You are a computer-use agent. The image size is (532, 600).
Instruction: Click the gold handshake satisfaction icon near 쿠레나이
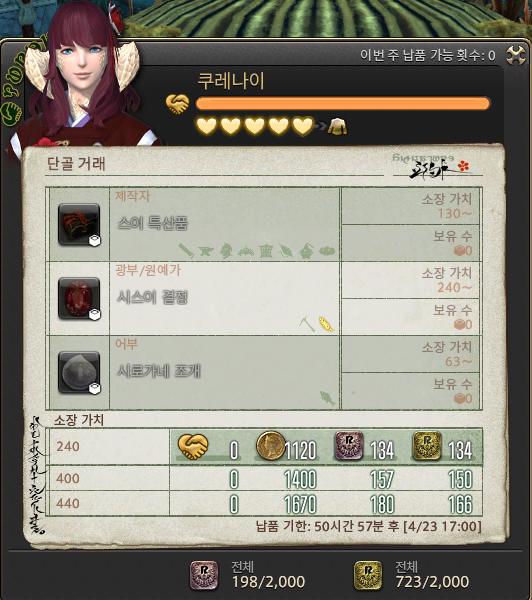178,104
